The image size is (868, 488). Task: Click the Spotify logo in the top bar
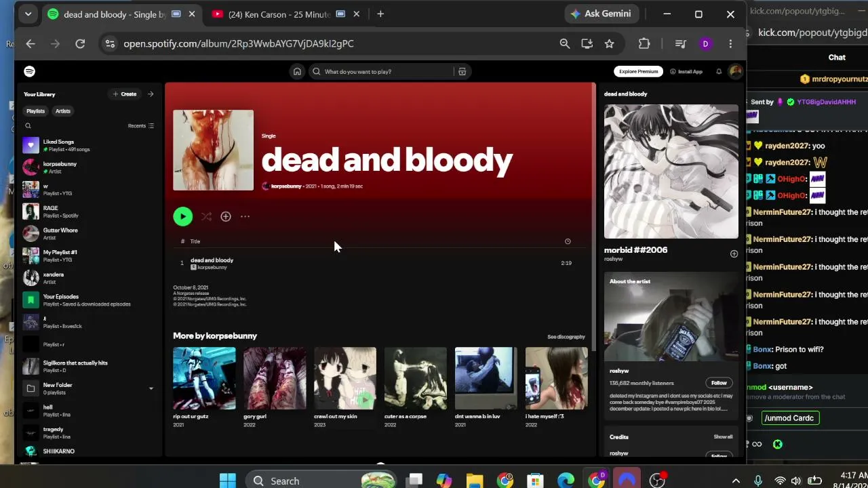coord(29,71)
